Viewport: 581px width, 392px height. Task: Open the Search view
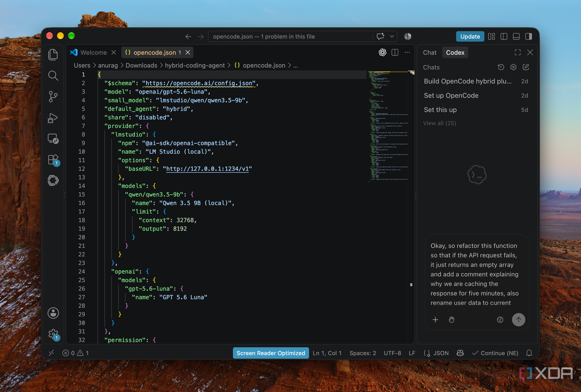click(x=53, y=75)
